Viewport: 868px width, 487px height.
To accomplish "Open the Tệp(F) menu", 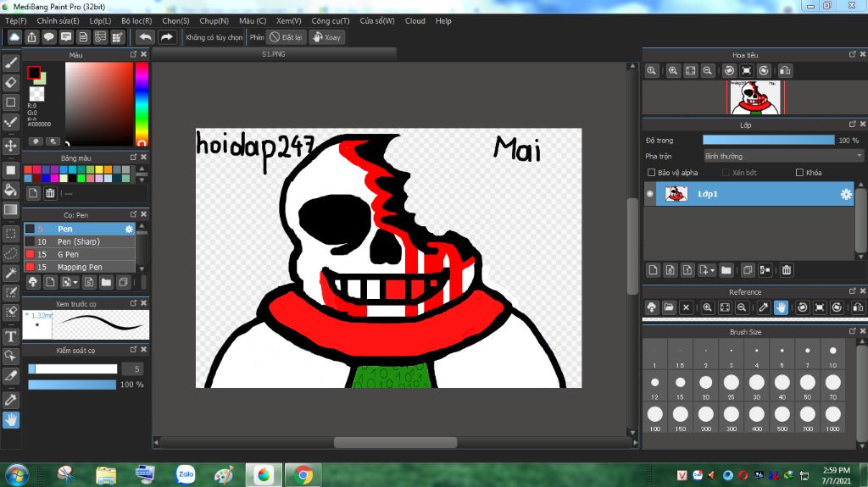I will pyautogui.click(x=16, y=21).
